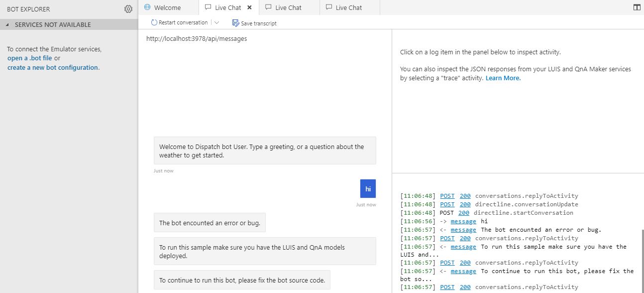The image size is (644, 293).
Task: Click the settings gear in Bot Explorer header
Action: pos(128,8)
